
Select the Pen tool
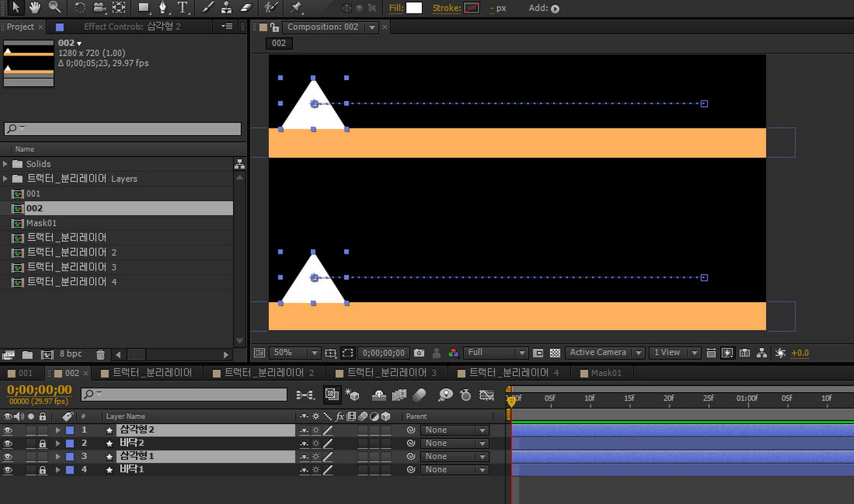click(163, 8)
